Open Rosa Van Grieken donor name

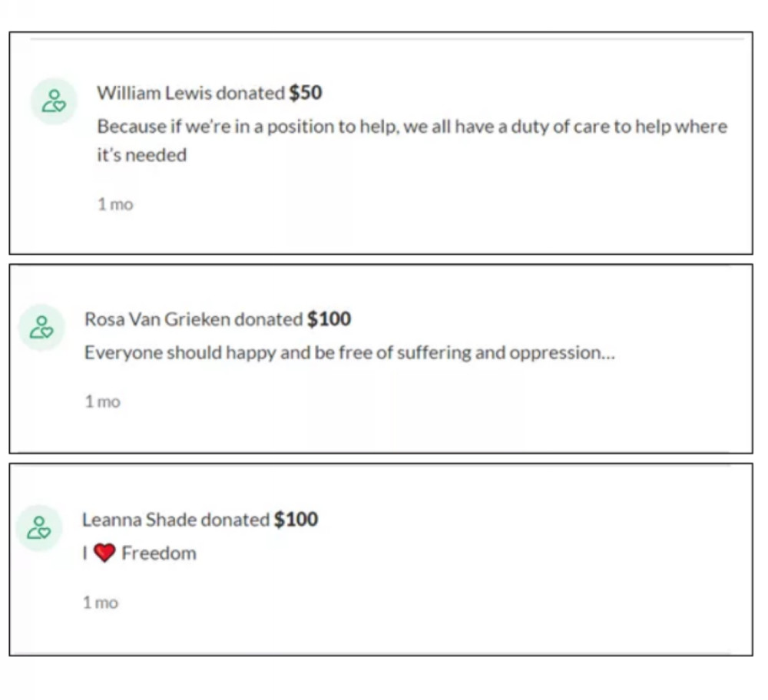(157, 319)
